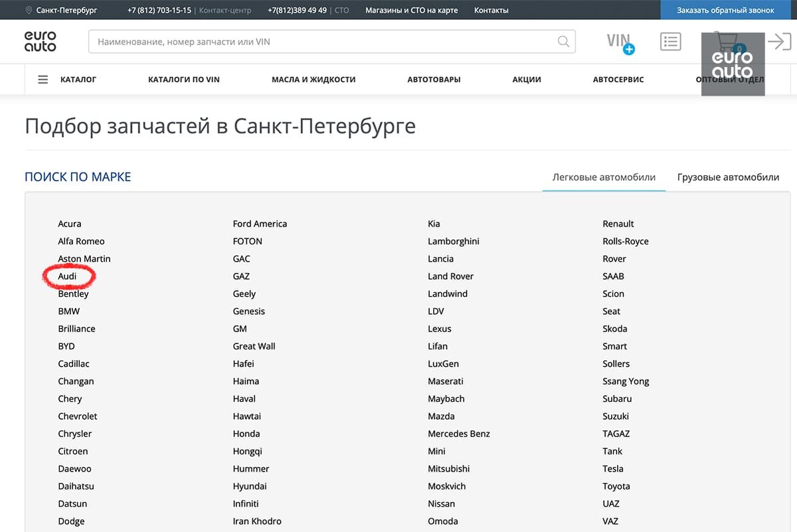Screen dimensions: 797x532
Task: Choose the Hyundai brand
Action: click(x=250, y=486)
